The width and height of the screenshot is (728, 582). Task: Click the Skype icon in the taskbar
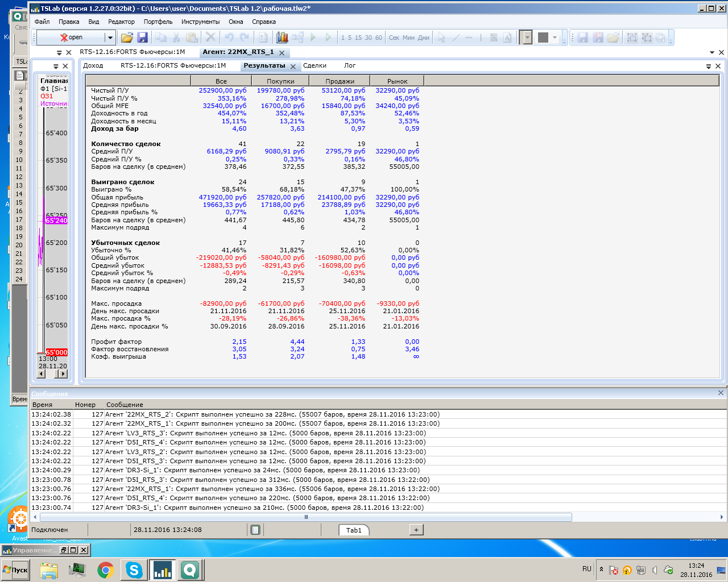134,570
